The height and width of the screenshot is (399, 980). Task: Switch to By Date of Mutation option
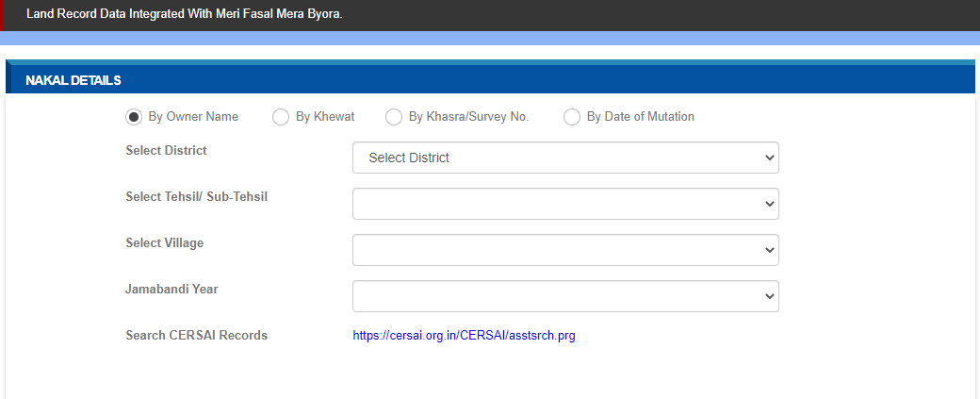572,117
